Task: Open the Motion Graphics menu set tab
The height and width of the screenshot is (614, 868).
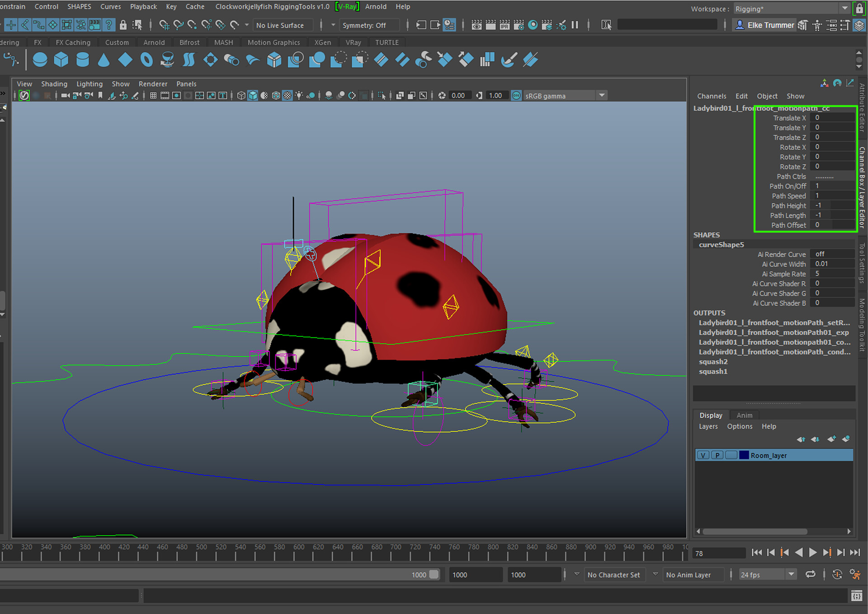Action: point(274,42)
